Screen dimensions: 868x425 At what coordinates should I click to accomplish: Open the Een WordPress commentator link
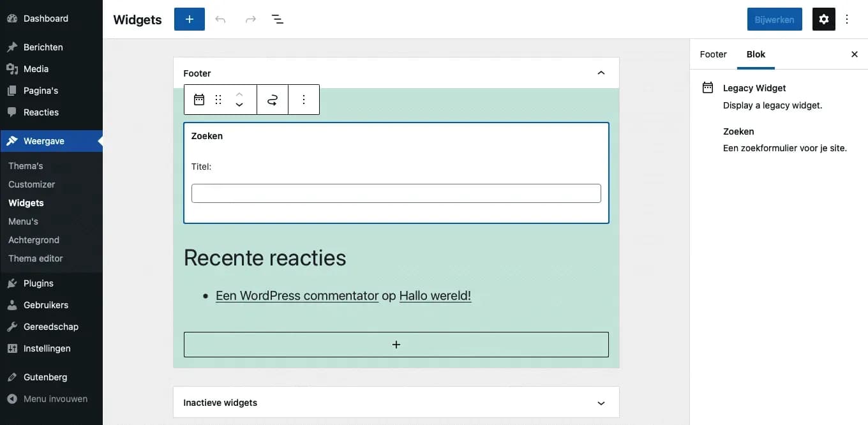[x=297, y=295]
